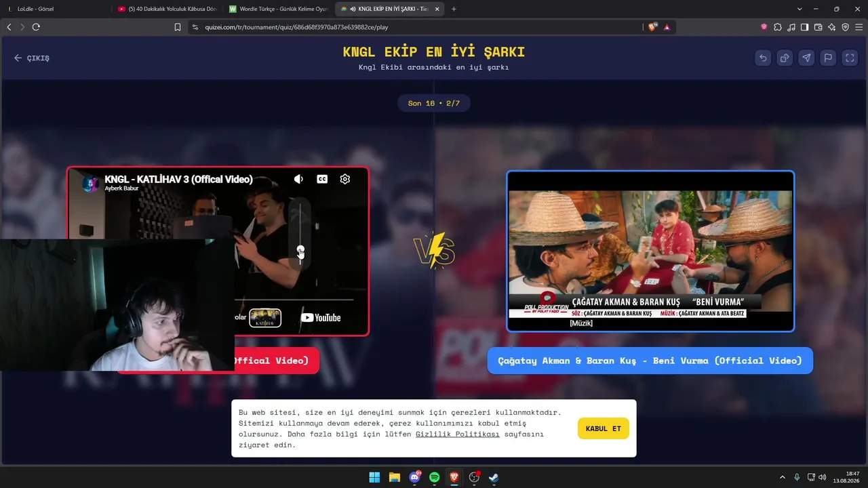Open File Explorer from the taskbar
This screenshot has height=488, width=868.
point(394,477)
